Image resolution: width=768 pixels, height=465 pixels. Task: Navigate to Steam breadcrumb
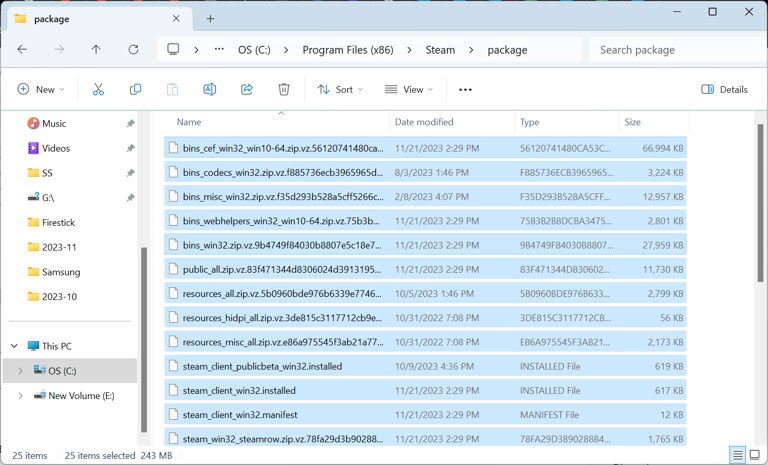tap(440, 50)
